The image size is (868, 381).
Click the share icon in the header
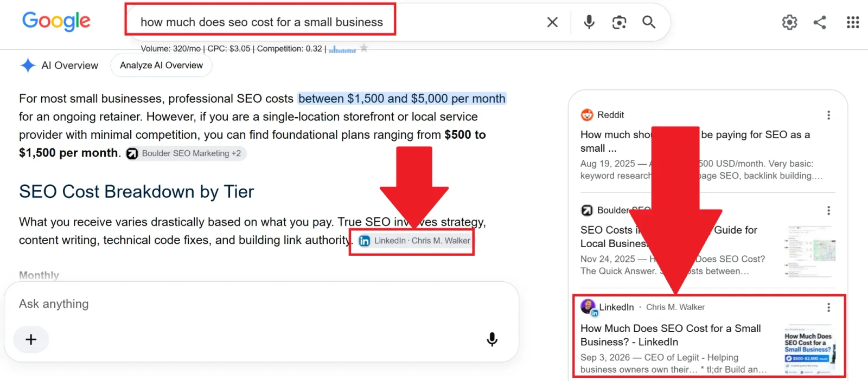(x=820, y=22)
